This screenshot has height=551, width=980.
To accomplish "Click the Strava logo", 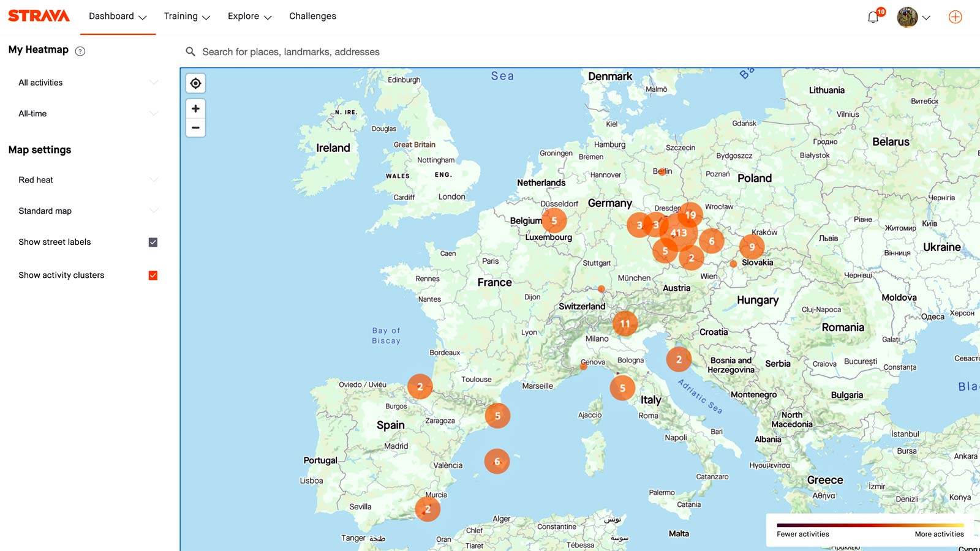I will (39, 16).
